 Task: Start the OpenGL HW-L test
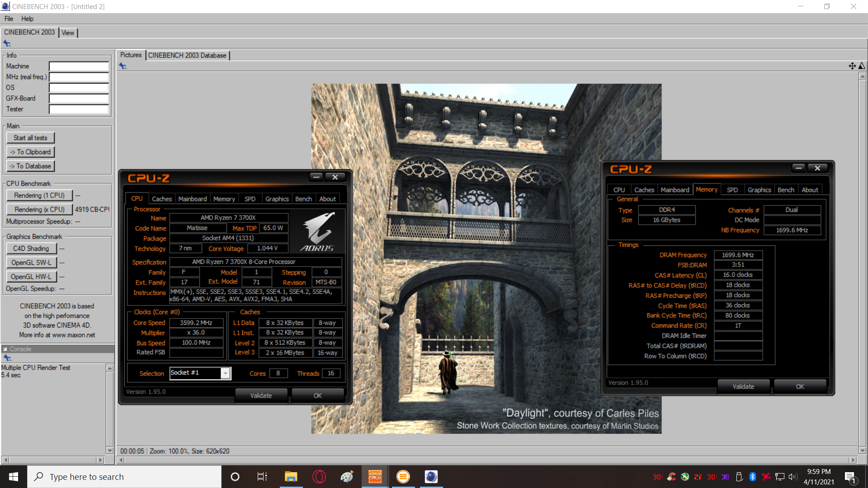pos(31,277)
